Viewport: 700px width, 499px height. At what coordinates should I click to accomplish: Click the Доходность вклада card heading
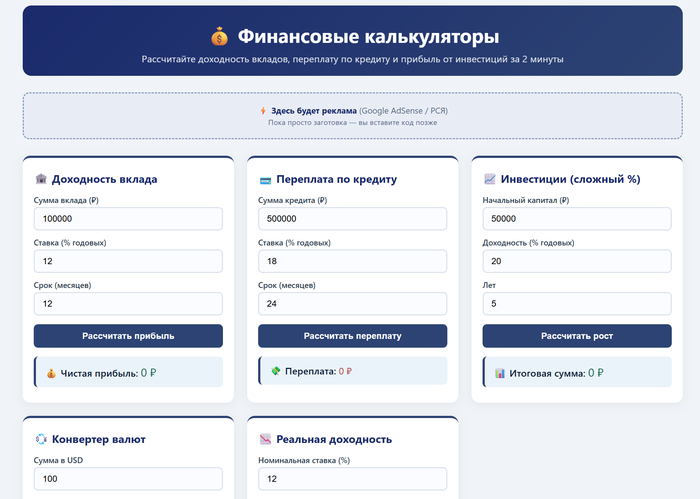click(x=104, y=179)
